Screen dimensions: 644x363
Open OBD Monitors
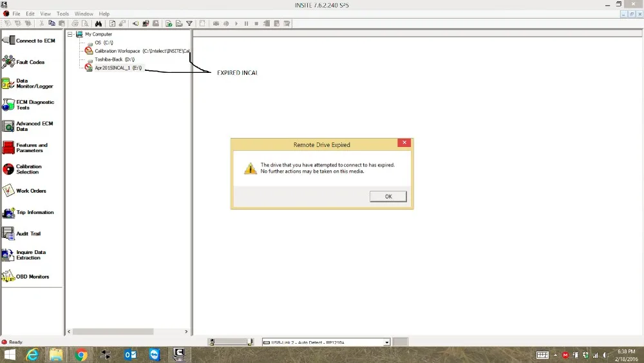click(26, 276)
